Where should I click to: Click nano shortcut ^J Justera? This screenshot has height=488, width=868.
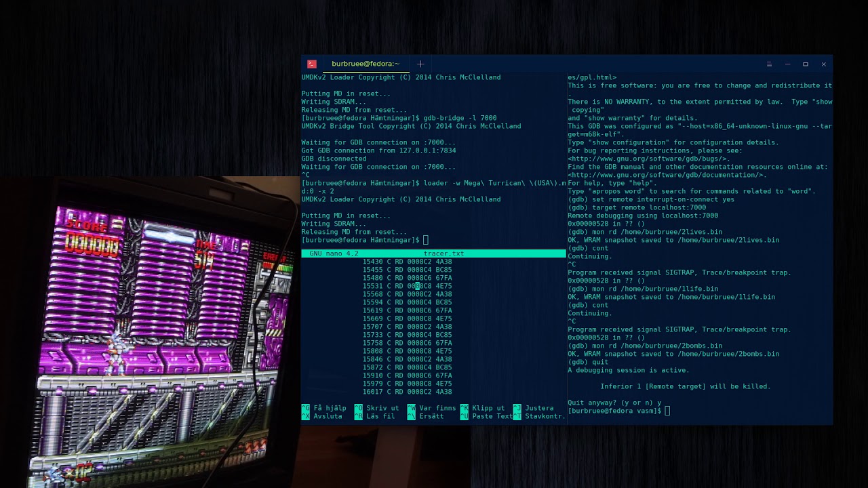[534, 408]
